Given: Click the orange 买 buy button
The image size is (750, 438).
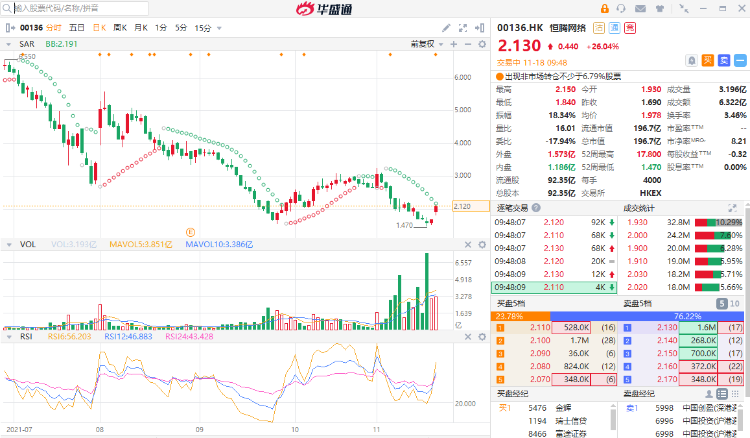Looking at the screenshot, I should (x=707, y=60).
